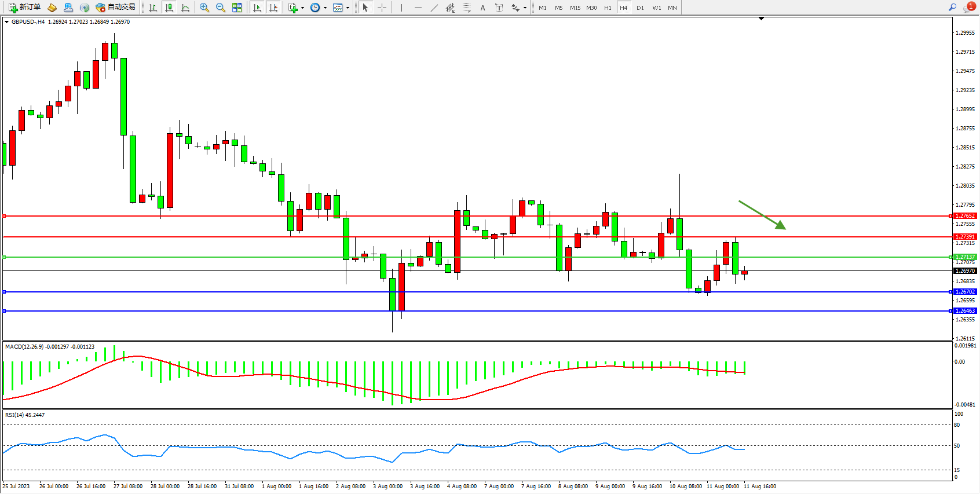The image size is (980, 494).
Task: Switch chart to bar chart mode
Action: point(153,8)
